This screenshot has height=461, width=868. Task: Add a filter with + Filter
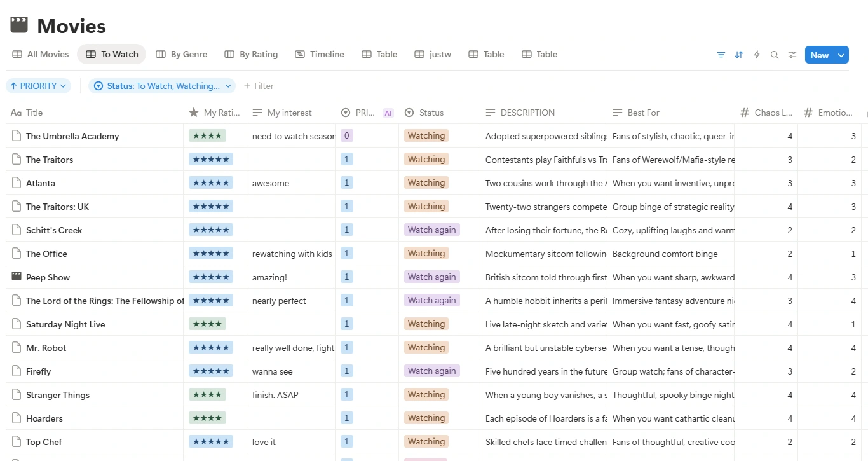259,86
